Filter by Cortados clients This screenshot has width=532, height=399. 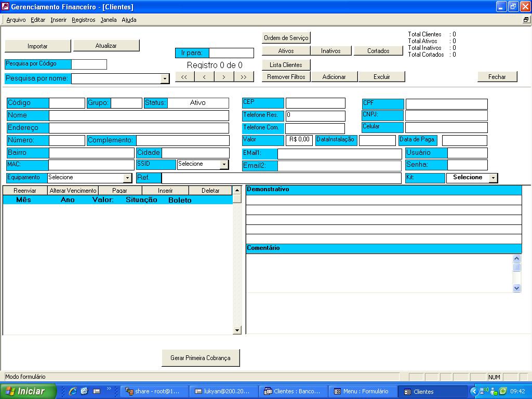pos(378,50)
